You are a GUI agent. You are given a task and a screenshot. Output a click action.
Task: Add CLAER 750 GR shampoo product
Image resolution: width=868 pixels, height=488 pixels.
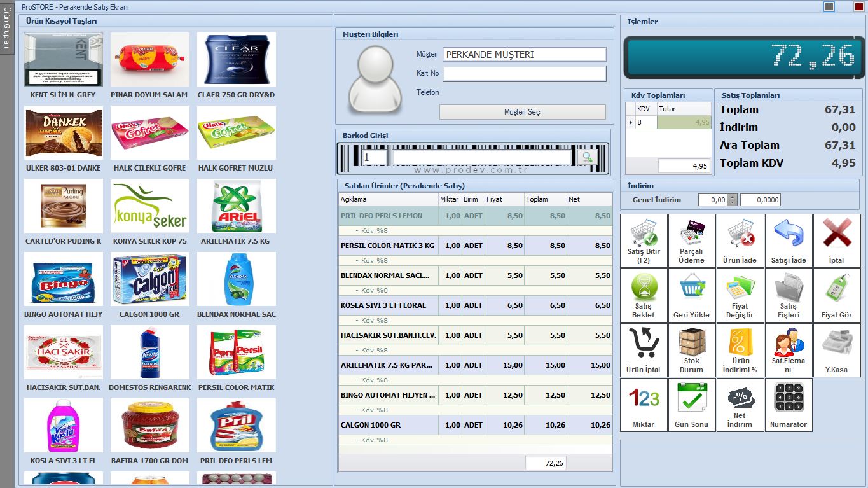point(236,66)
